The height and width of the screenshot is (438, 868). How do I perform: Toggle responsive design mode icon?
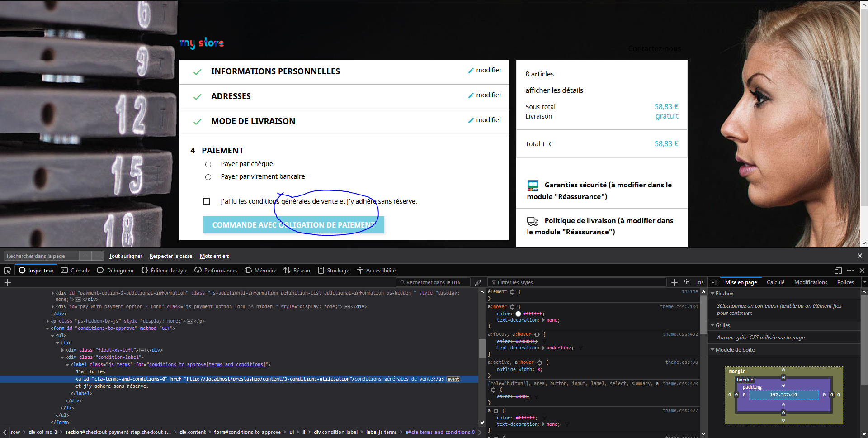click(x=838, y=271)
